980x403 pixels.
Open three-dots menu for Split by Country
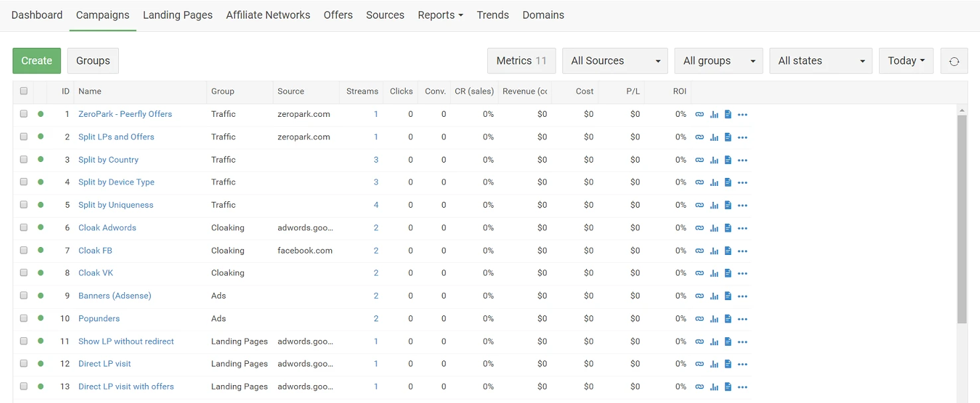click(742, 160)
